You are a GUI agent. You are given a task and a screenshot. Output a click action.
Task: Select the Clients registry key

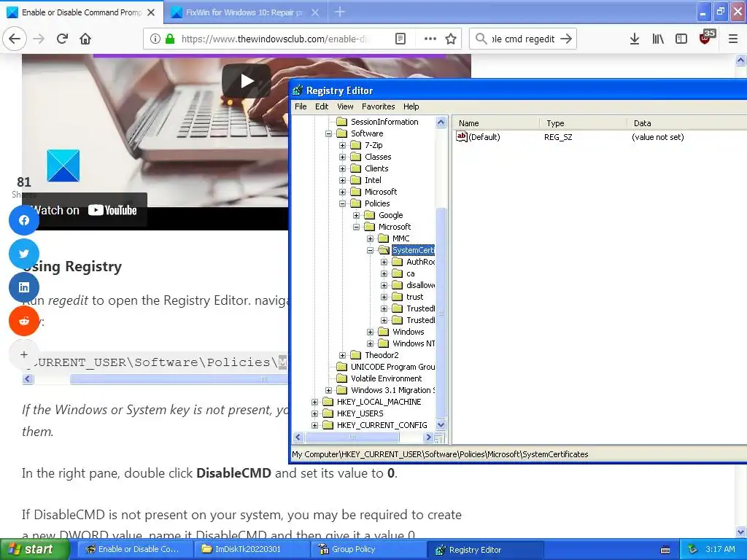(x=376, y=168)
